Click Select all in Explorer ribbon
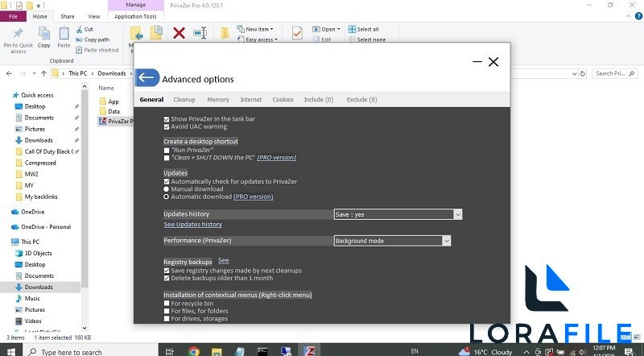This screenshot has width=644, height=356. click(364, 29)
